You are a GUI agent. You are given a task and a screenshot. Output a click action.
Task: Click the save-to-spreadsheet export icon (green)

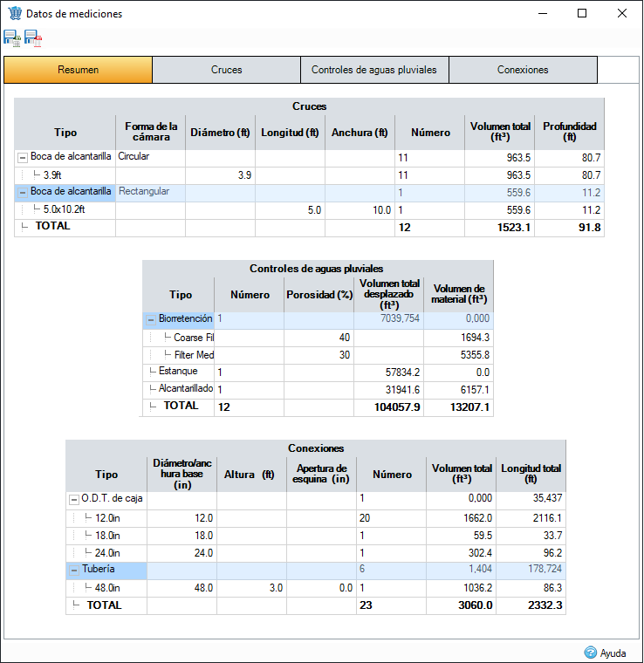(x=12, y=38)
